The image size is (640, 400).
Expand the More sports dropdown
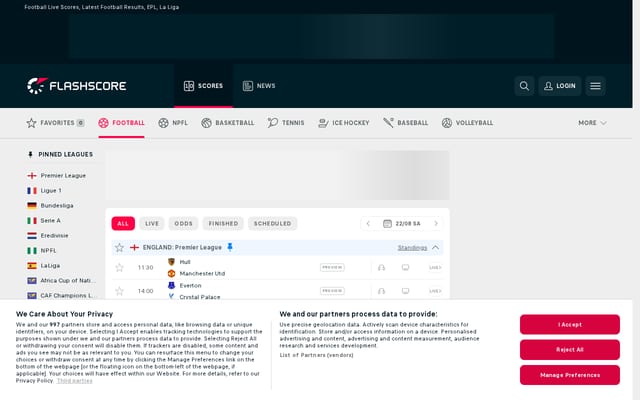click(592, 123)
